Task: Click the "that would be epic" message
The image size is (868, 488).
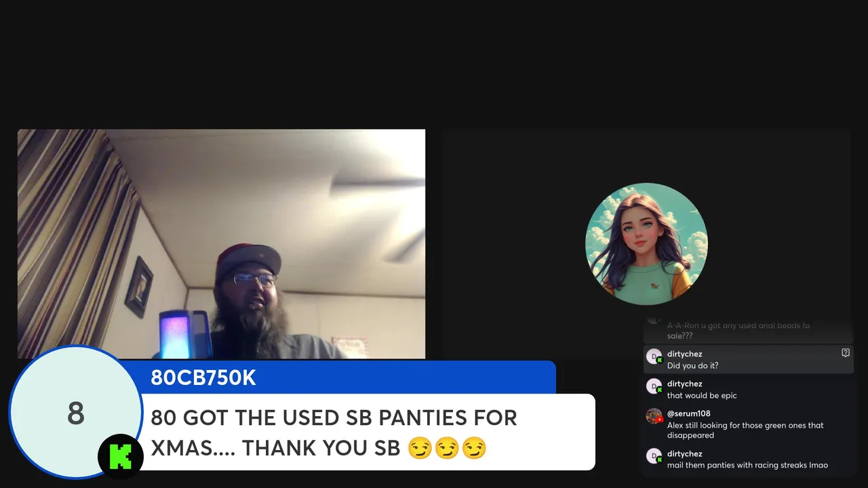Action: pos(702,395)
